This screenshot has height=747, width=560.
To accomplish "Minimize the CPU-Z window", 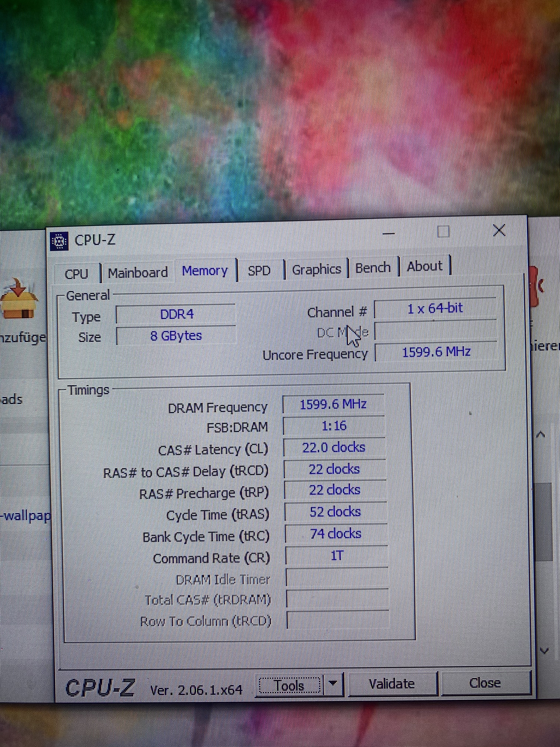I will (x=389, y=233).
